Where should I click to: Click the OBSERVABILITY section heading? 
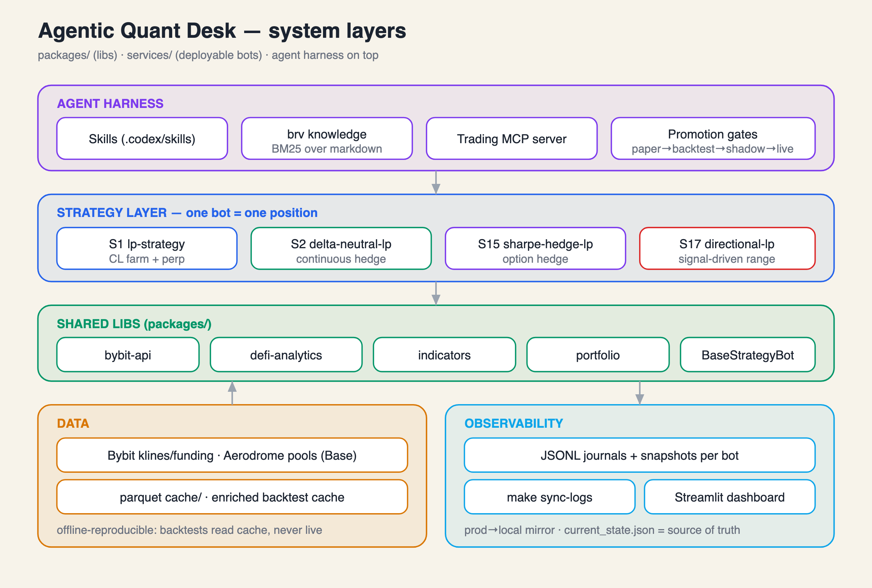pos(514,423)
